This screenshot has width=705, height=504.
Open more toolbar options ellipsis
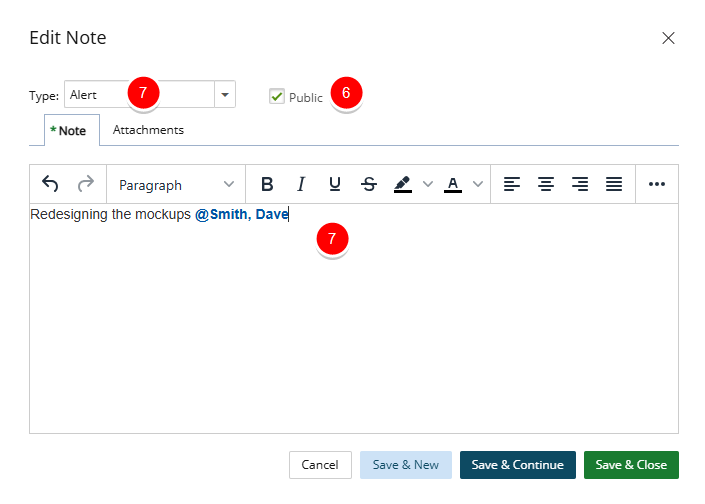point(657,184)
